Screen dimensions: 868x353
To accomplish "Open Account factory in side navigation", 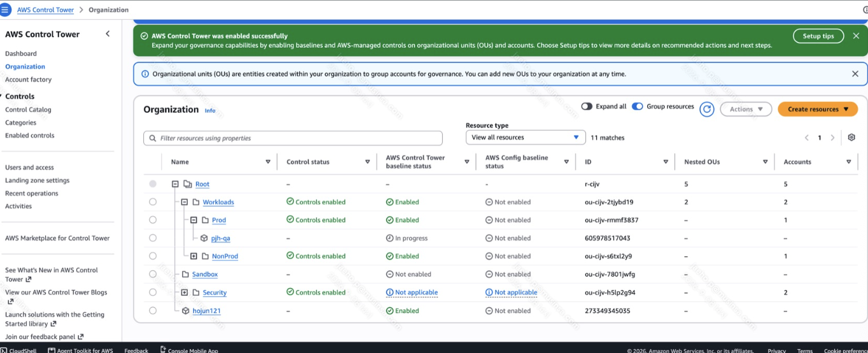I will 28,80.
